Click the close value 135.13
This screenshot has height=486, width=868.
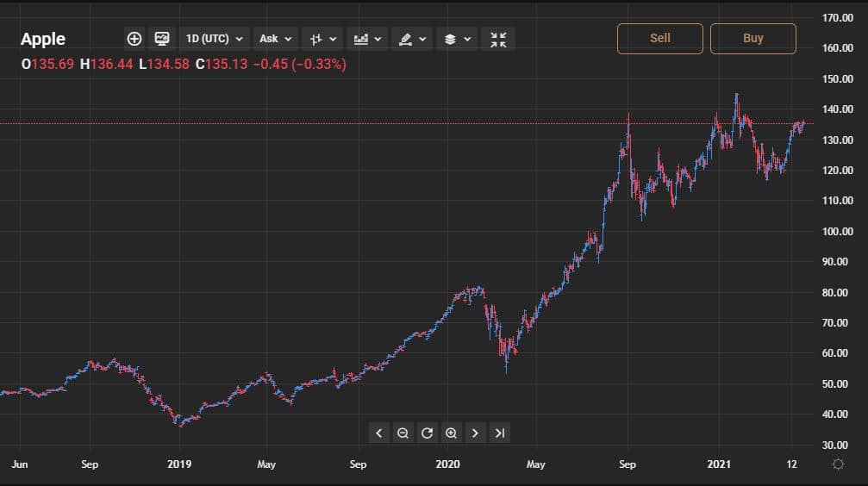[x=227, y=65]
